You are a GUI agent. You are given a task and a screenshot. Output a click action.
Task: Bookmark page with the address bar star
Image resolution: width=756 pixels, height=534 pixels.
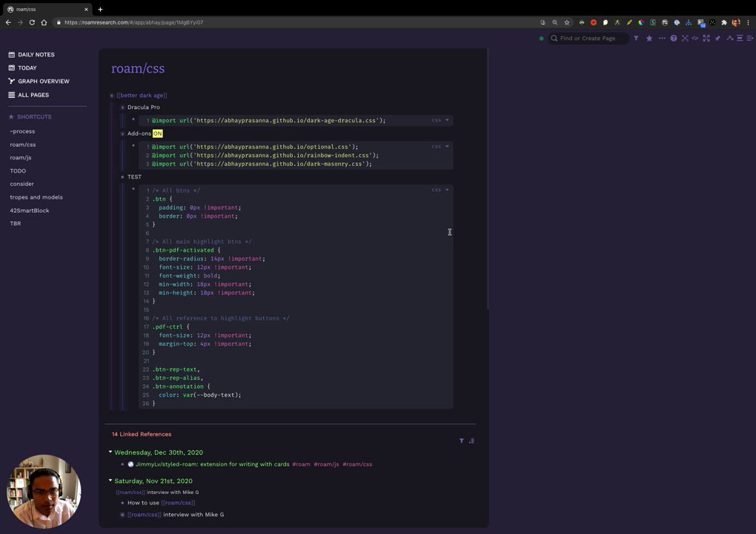pyautogui.click(x=567, y=22)
